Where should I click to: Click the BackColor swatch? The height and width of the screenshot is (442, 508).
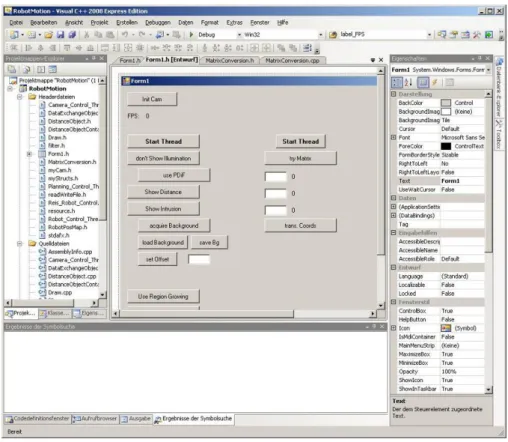coord(446,103)
